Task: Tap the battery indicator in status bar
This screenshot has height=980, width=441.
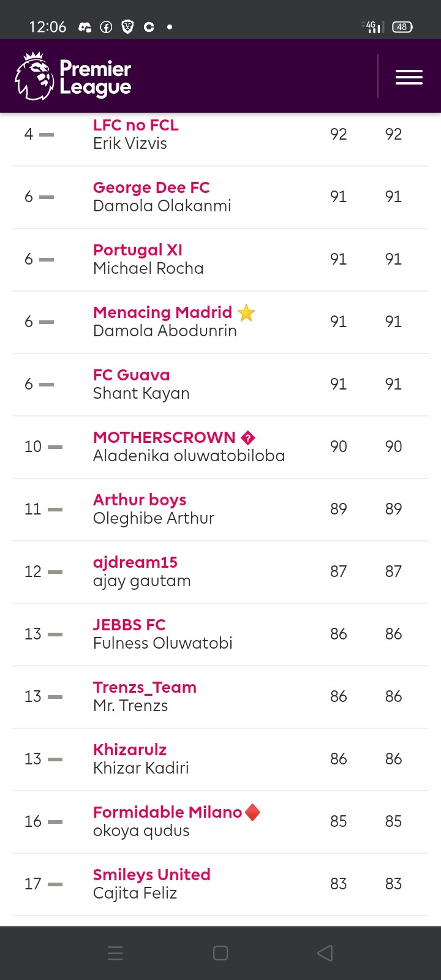Action: [402, 27]
